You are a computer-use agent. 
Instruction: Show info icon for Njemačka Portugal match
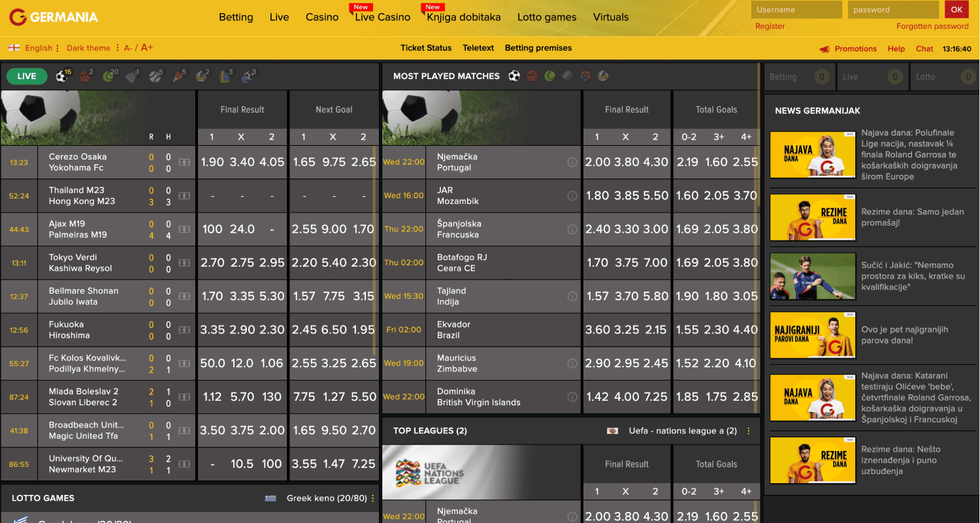pyautogui.click(x=572, y=162)
